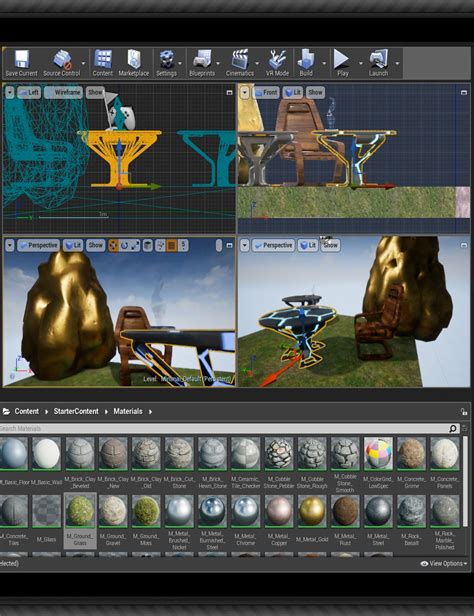This screenshot has width=474, height=616.
Task: Open Source Control toolbar button
Action: (62, 63)
